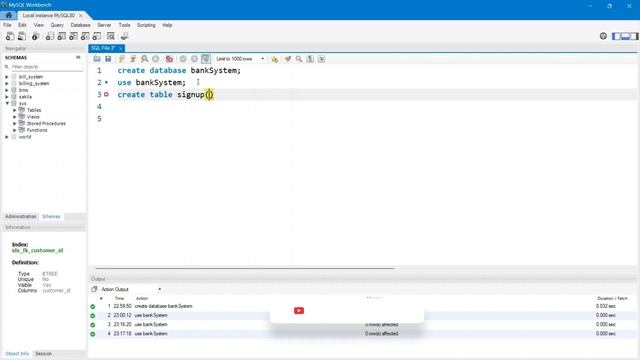
Task: Click the output panel copy icon
Action: 94,289
